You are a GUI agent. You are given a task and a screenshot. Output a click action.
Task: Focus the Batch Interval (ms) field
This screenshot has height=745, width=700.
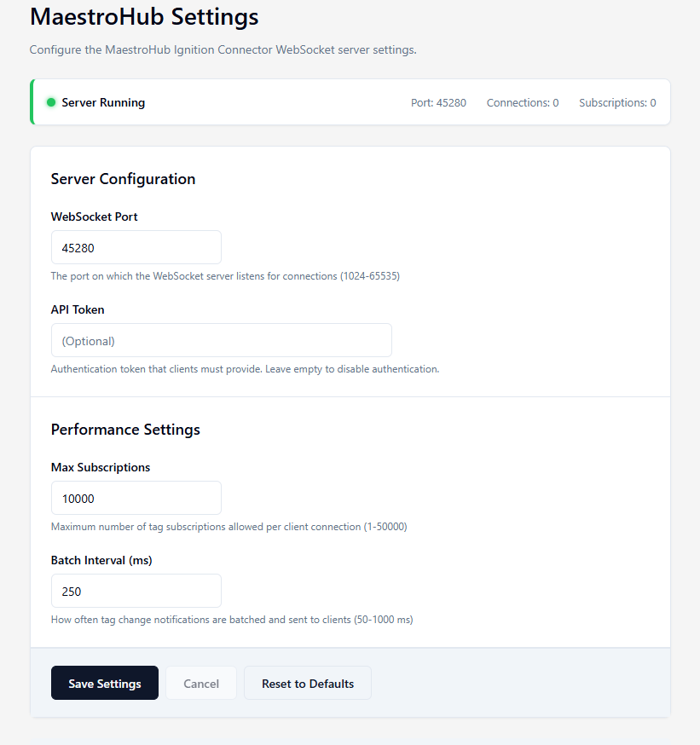point(136,591)
